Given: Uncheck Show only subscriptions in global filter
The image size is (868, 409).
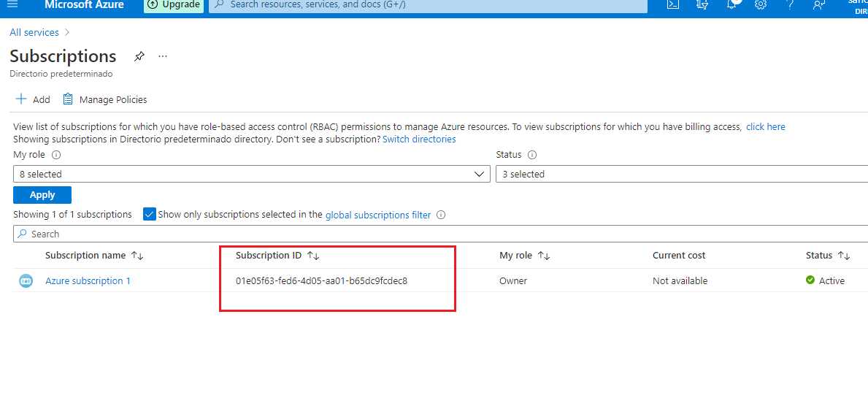Looking at the screenshot, I should click(150, 214).
